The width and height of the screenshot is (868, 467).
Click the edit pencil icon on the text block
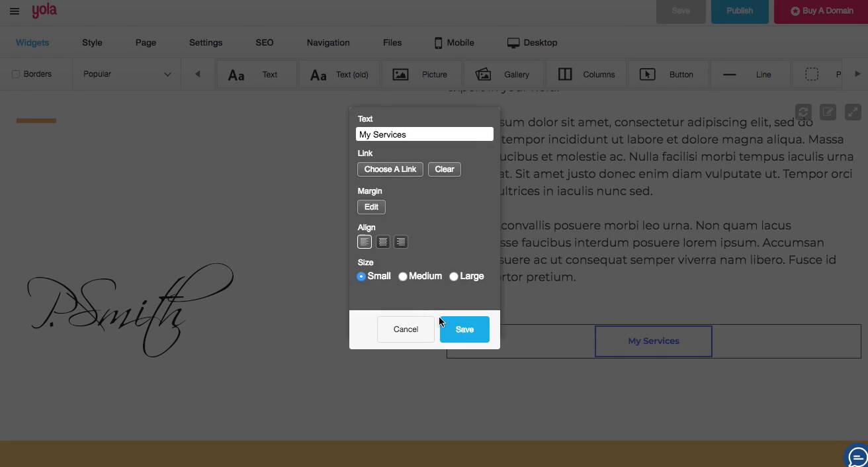pyautogui.click(x=828, y=112)
